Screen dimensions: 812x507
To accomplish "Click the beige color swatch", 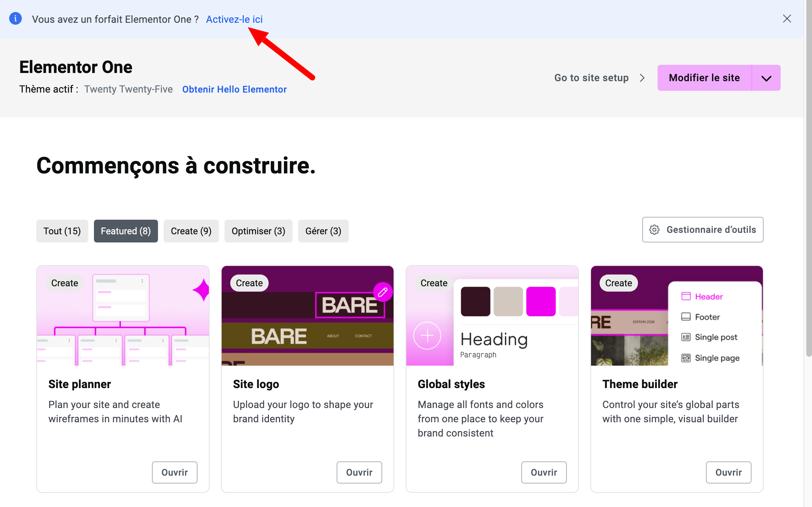I will [x=508, y=302].
